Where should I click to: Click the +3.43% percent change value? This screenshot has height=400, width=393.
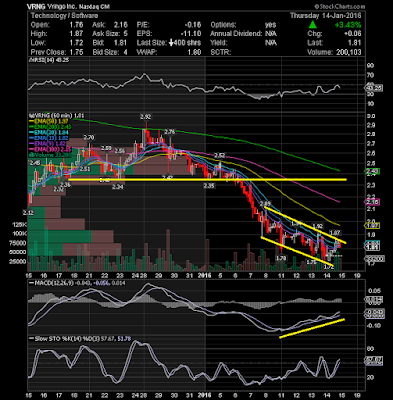point(348,25)
